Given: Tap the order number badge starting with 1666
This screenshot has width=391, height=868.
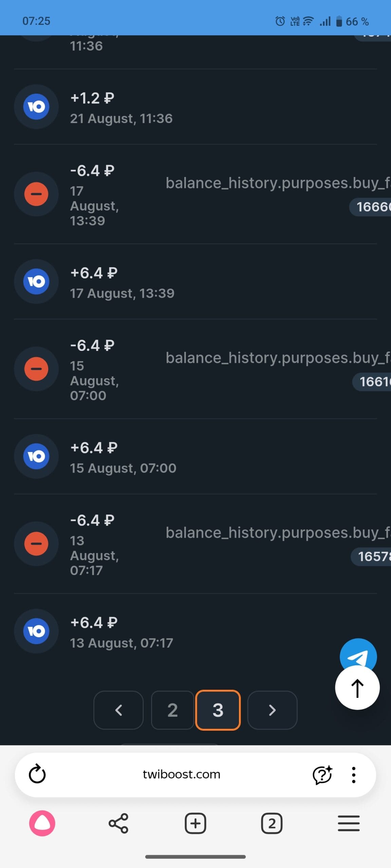Looking at the screenshot, I should point(372,206).
